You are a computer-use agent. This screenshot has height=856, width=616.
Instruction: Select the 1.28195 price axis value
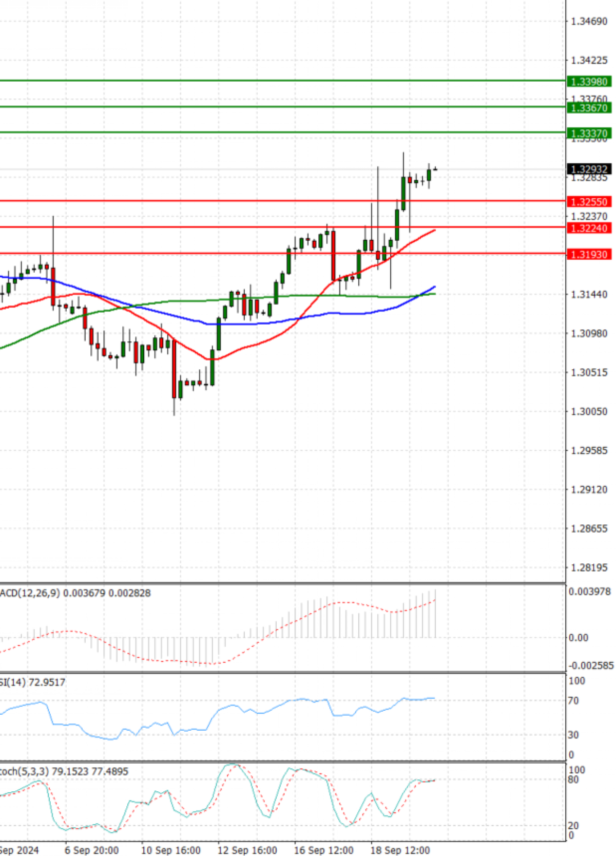point(589,567)
